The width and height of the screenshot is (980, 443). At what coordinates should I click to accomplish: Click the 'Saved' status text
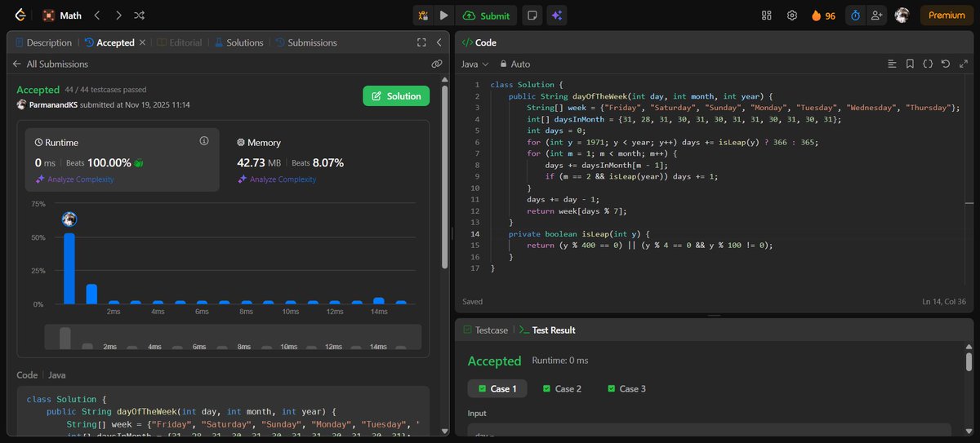click(473, 302)
